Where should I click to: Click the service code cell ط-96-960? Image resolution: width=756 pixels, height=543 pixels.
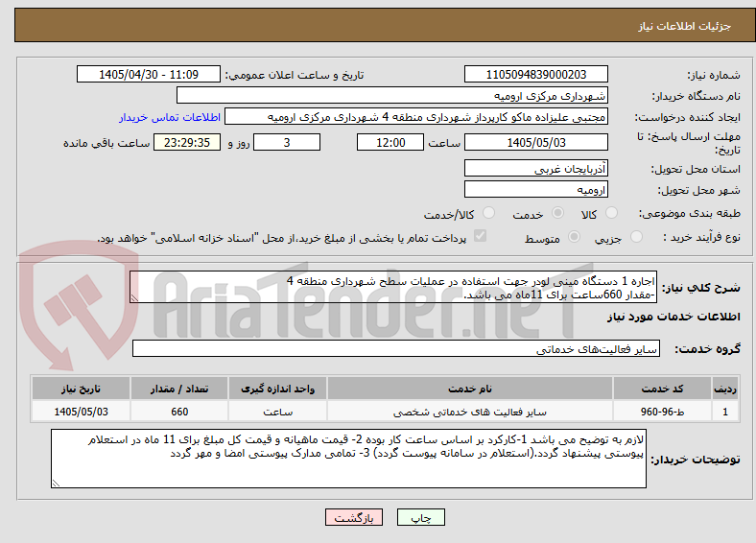(x=663, y=412)
